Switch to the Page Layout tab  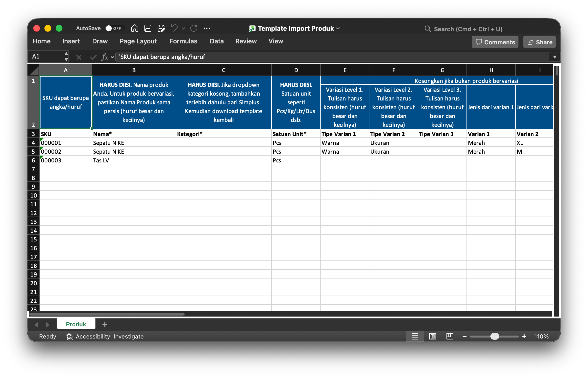click(x=138, y=41)
